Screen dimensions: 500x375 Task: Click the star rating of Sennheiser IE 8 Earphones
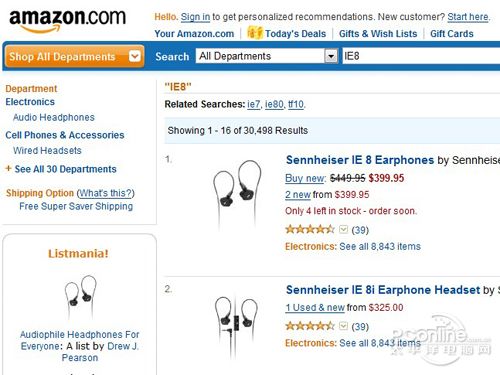pos(310,229)
